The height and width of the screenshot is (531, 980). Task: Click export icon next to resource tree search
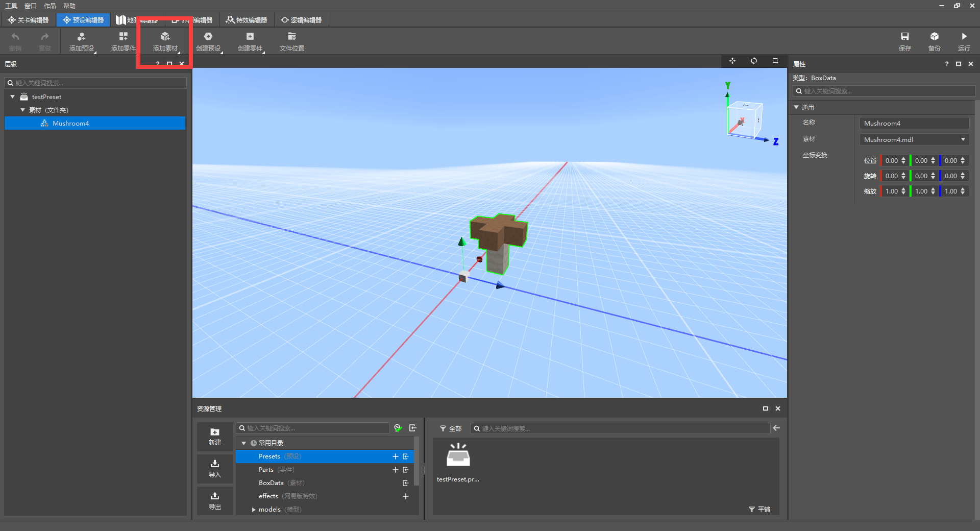[x=413, y=428]
